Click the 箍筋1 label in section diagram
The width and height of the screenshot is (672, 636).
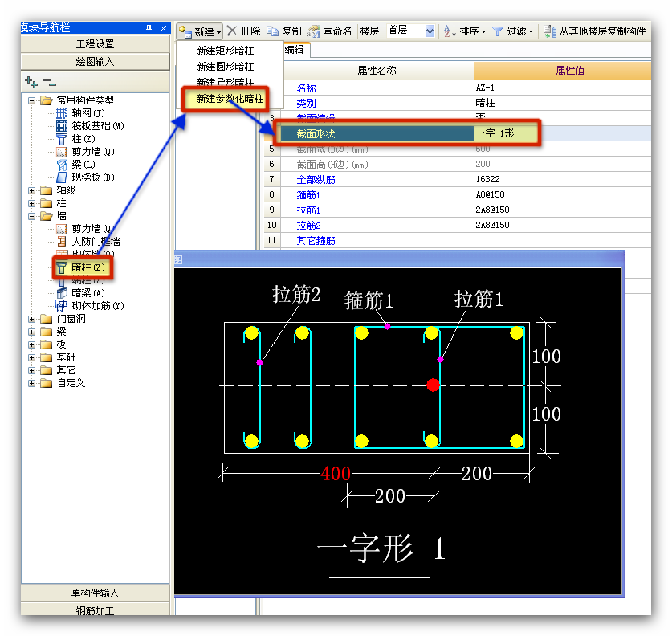coord(369,300)
